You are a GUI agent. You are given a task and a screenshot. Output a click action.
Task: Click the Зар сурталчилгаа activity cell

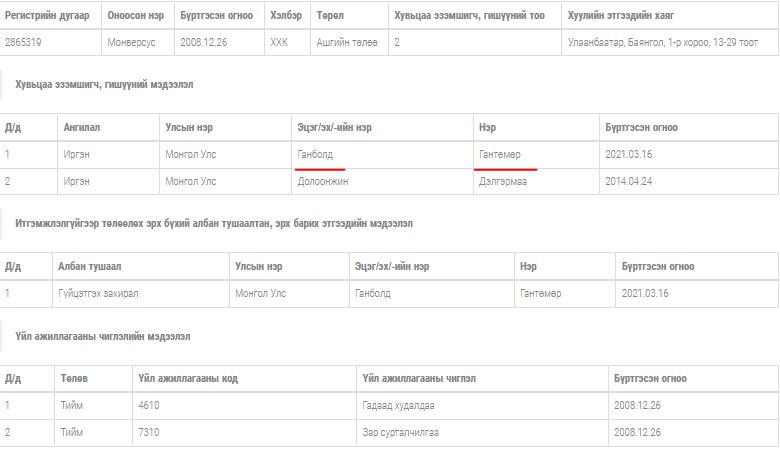(401, 432)
